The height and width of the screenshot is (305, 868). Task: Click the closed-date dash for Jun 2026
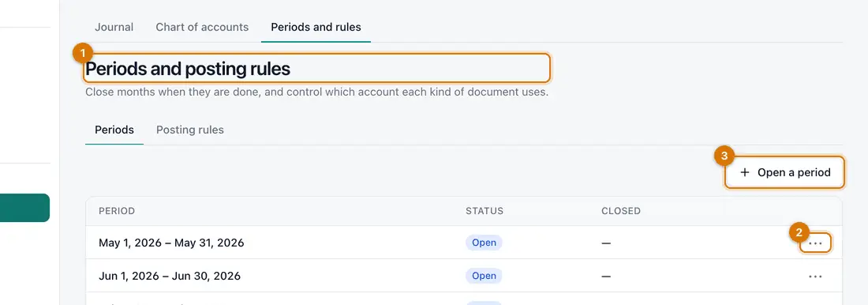click(606, 277)
